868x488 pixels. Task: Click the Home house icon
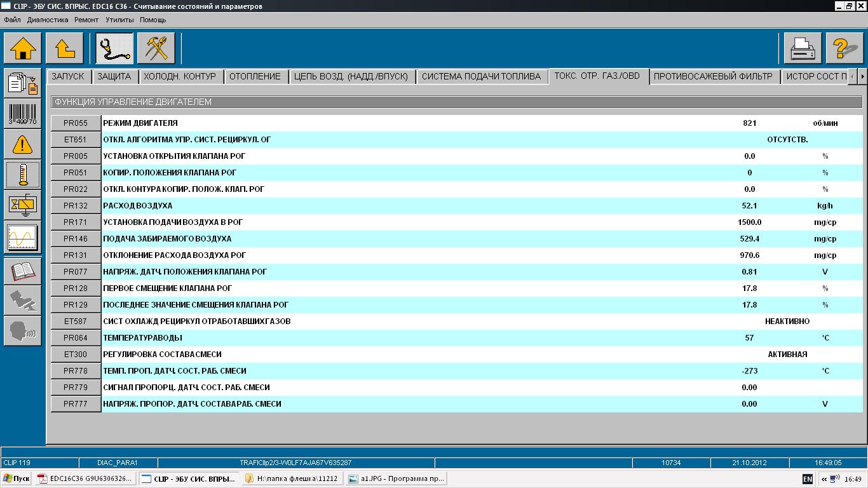pos(23,48)
